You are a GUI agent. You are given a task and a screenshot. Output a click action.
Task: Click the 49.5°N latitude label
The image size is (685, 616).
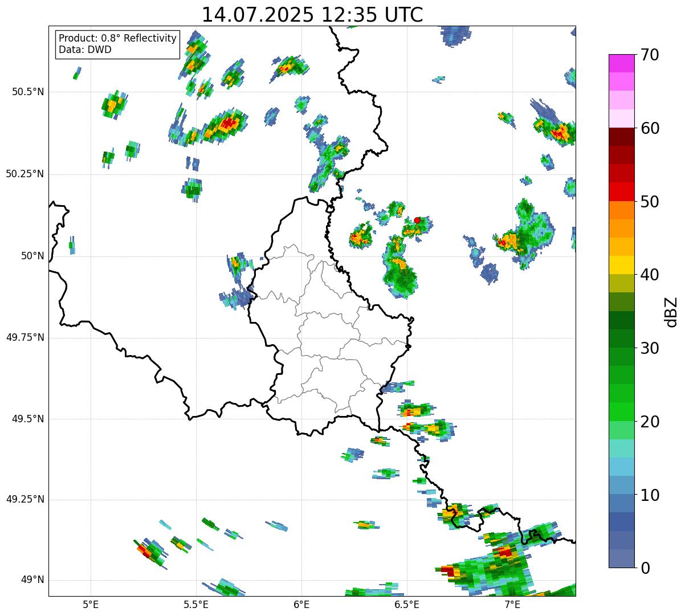(28, 419)
